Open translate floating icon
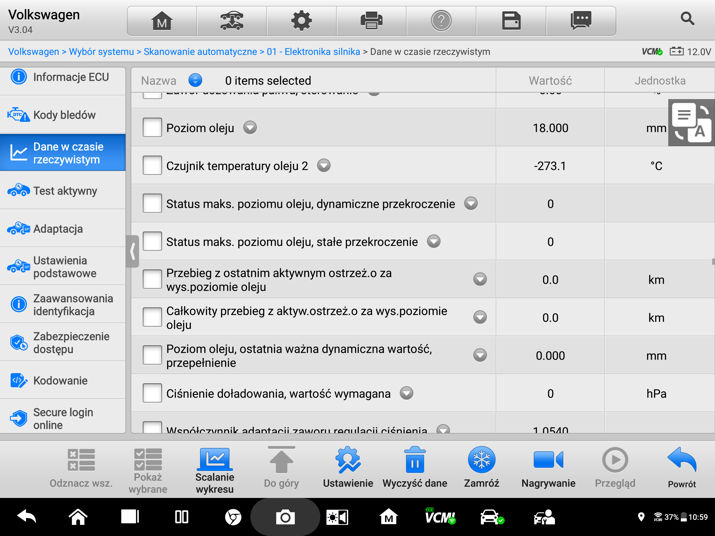Image resolution: width=715 pixels, height=536 pixels. (x=692, y=122)
